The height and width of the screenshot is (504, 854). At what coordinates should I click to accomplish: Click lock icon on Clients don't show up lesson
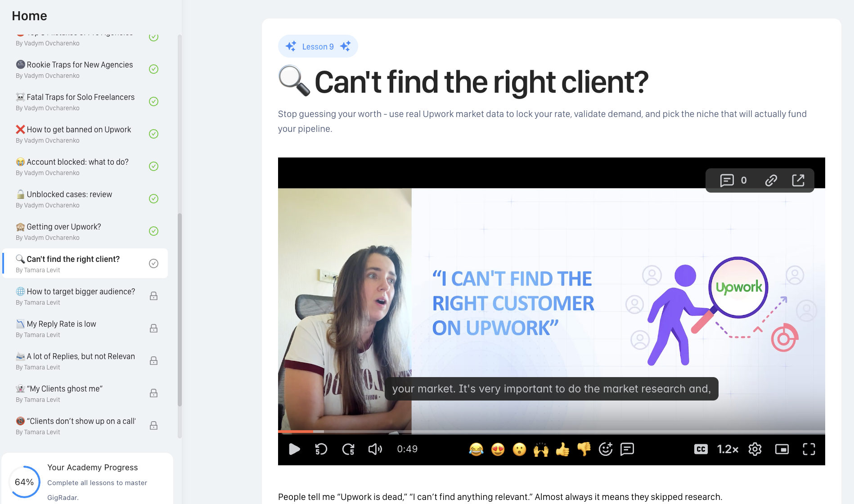(153, 425)
